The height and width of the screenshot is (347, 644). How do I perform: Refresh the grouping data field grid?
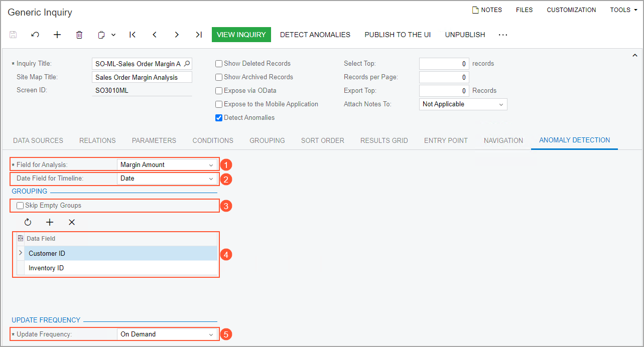(28, 222)
